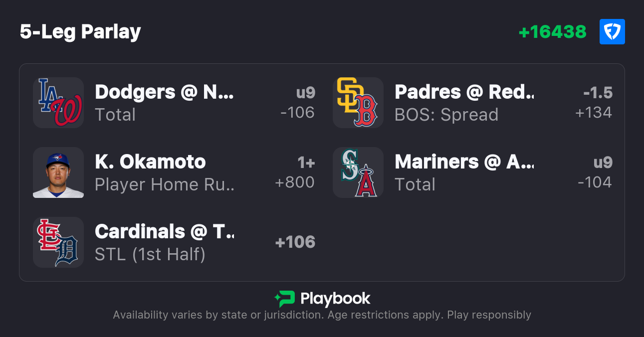Click the Dodgers and Nationals logo icon

(x=58, y=103)
